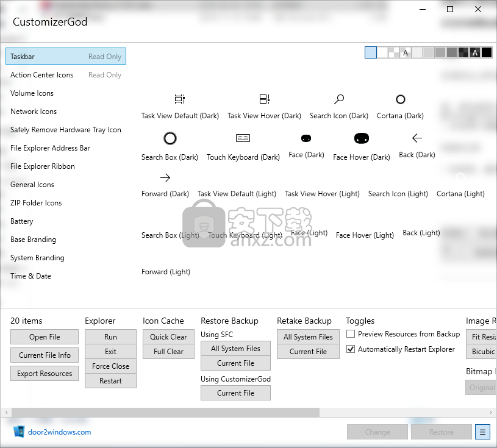Choose the Cortana (Dark) circle icon
This screenshot has height=448, width=497.
[400, 99]
